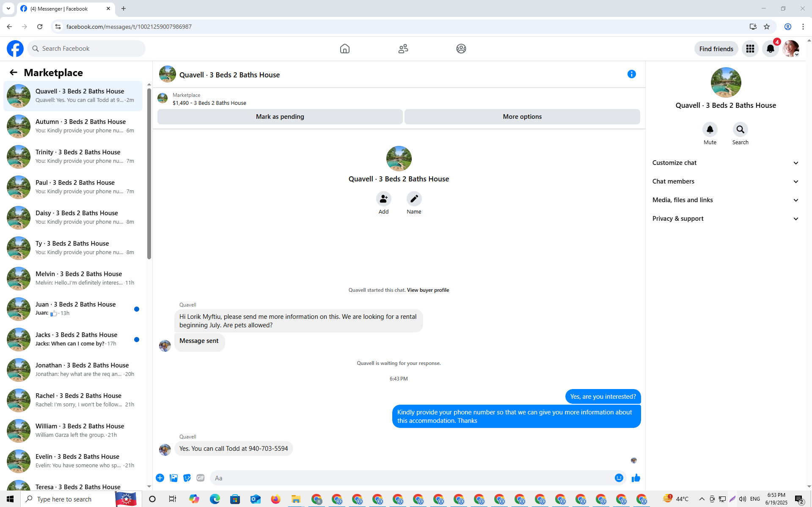Open the Paul conversation
The height and width of the screenshot is (507, 812).
pos(73,187)
